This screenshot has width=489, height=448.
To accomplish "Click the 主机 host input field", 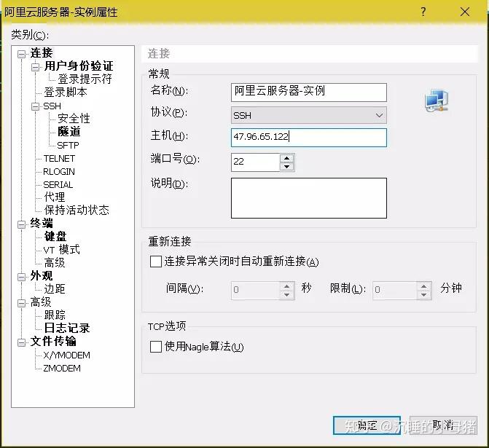I will pyautogui.click(x=309, y=138).
